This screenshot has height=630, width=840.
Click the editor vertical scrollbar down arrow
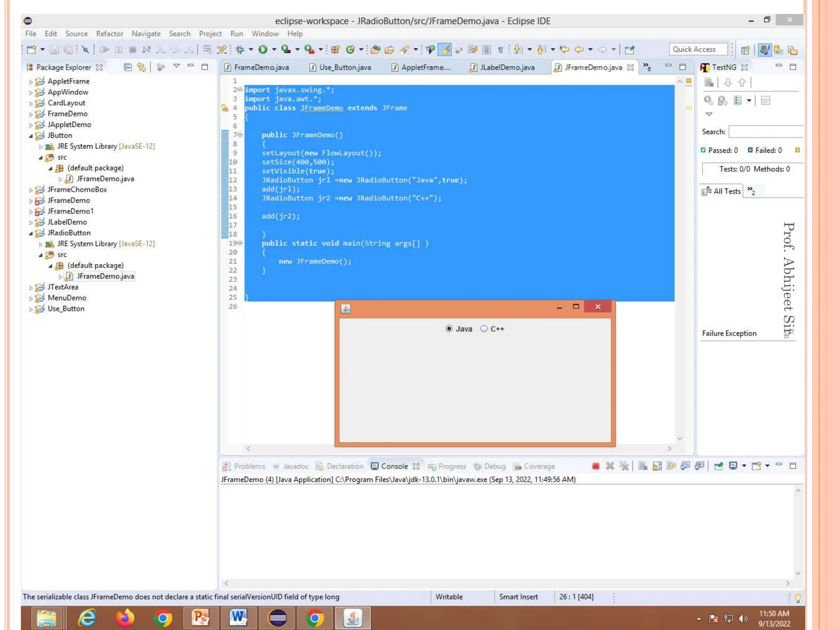pos(680,438)
